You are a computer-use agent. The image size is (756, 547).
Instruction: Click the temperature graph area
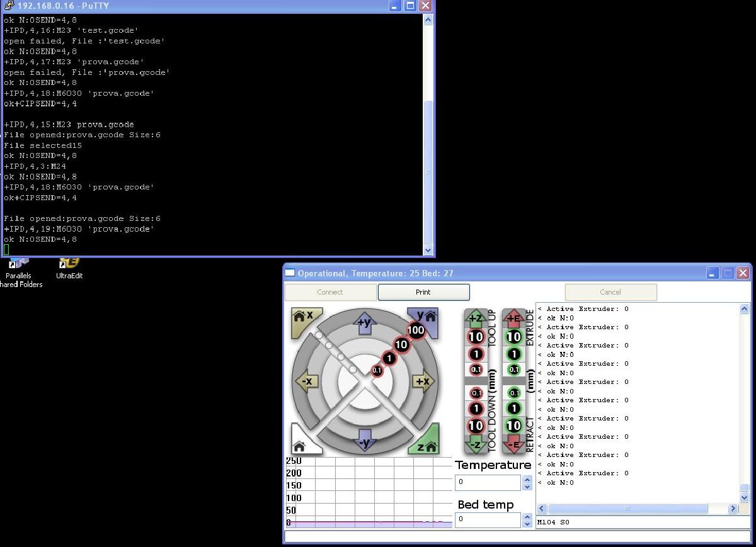[x=369, y=492]
